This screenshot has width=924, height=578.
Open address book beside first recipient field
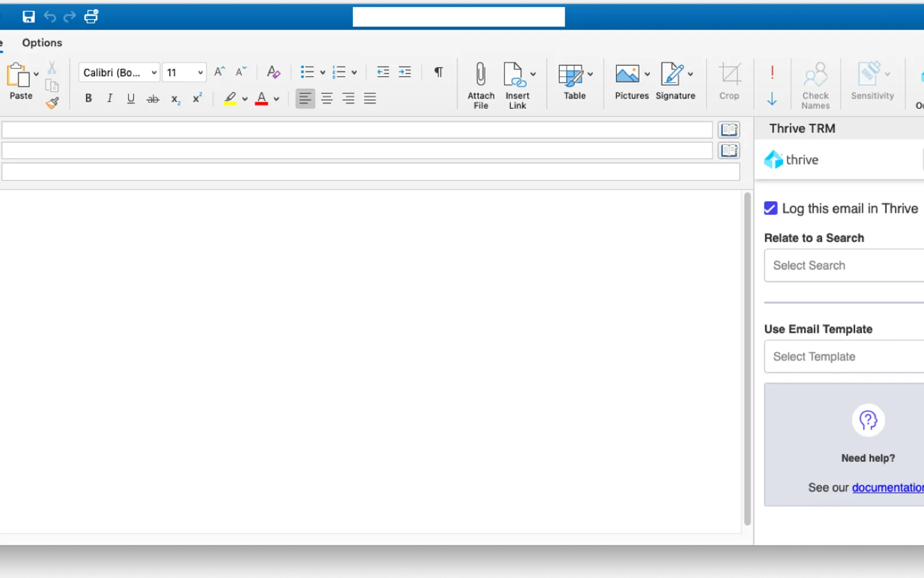click(729, 129)
